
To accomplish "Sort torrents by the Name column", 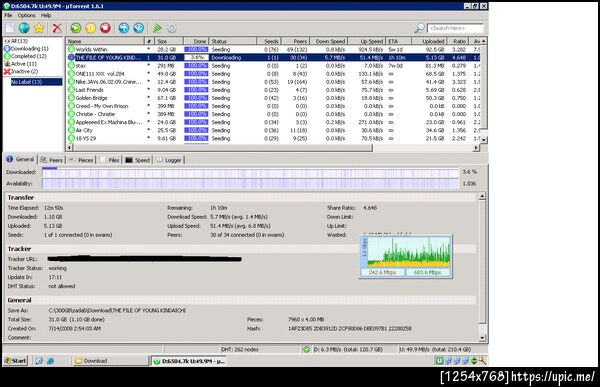I will coord(105,41).
